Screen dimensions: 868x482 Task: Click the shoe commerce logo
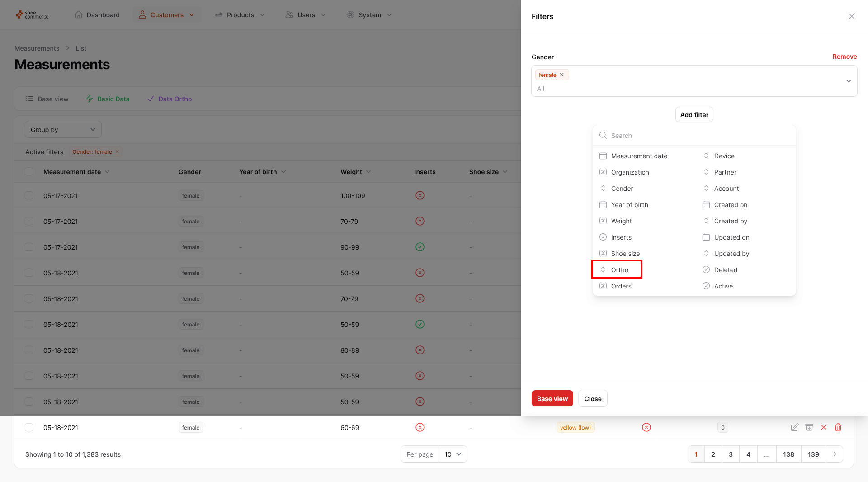[x=32, y=15]
